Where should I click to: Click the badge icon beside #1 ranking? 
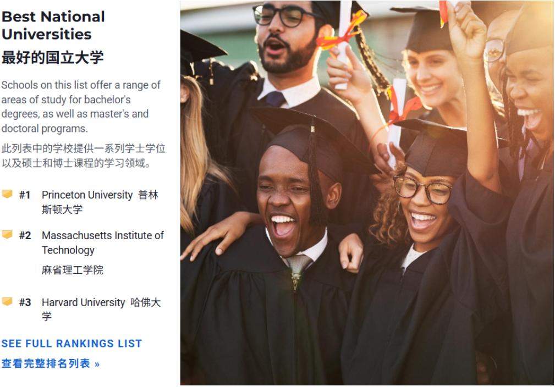pyautogui.click(x=7, y=194)
